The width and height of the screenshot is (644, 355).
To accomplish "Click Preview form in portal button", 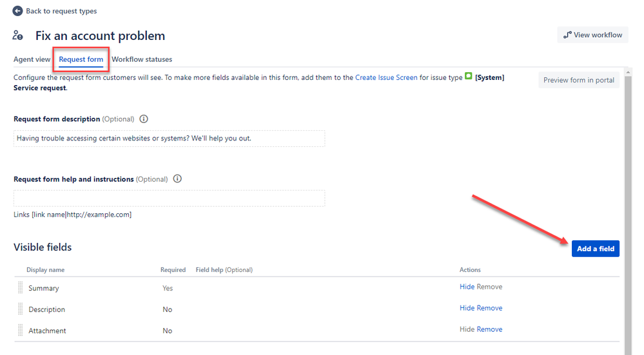I will click(578, 80).
